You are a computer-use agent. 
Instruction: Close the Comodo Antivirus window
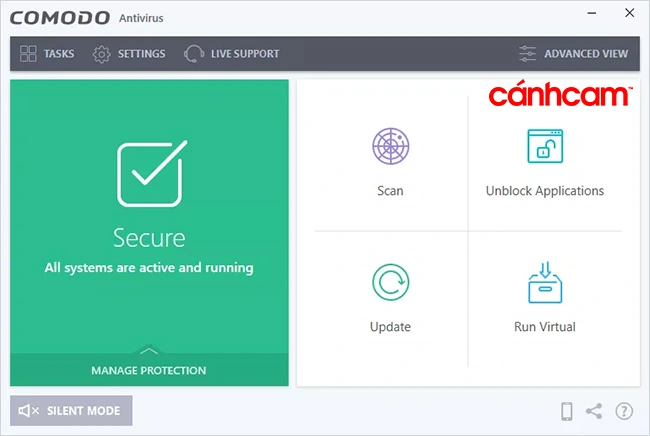[629, 13]
